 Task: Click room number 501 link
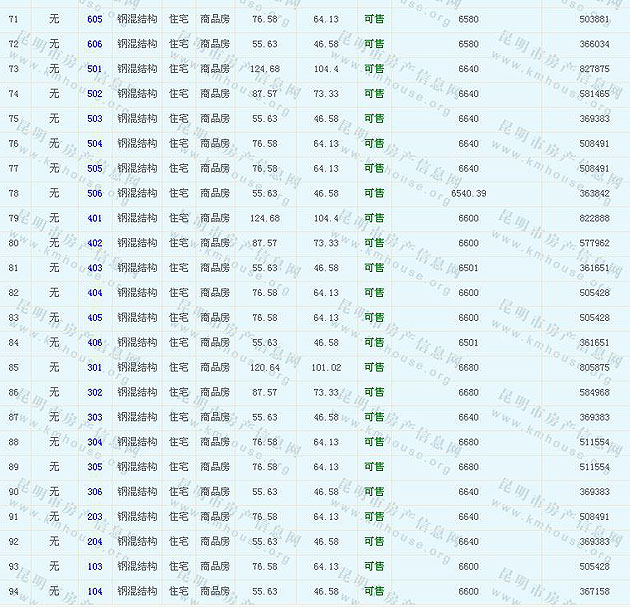point(95,69)
